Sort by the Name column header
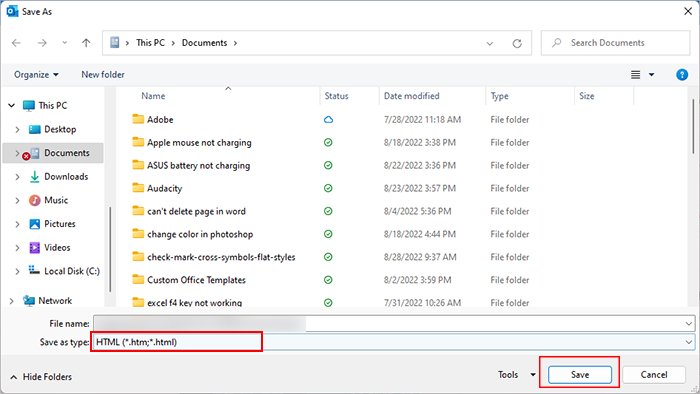This screenshot has height=394, width=700. pyautogui.click(x=153, y=96)
